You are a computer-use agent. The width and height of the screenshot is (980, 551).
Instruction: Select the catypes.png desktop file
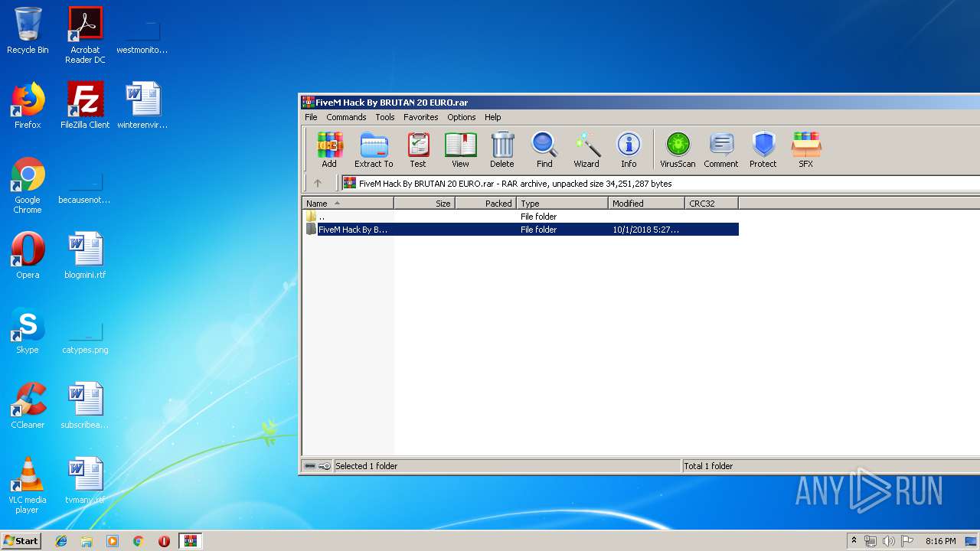click(x=85, y=337)
